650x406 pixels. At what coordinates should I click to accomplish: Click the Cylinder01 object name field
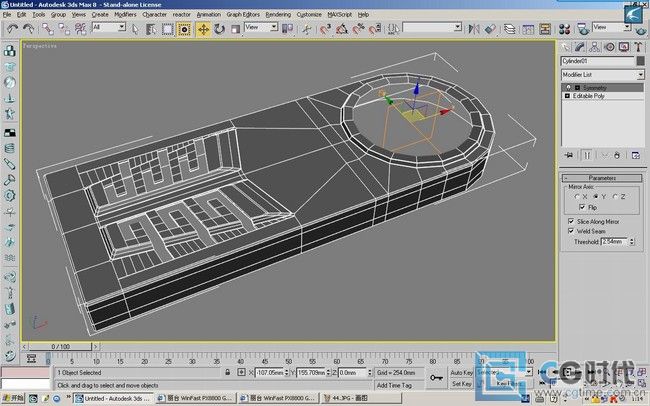(x=597, y=61)
